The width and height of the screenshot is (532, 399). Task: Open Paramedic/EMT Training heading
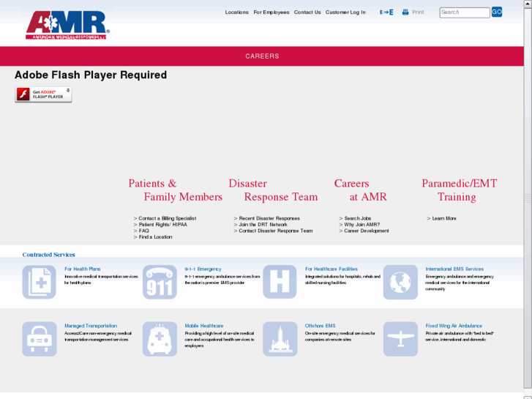[460, 190]
